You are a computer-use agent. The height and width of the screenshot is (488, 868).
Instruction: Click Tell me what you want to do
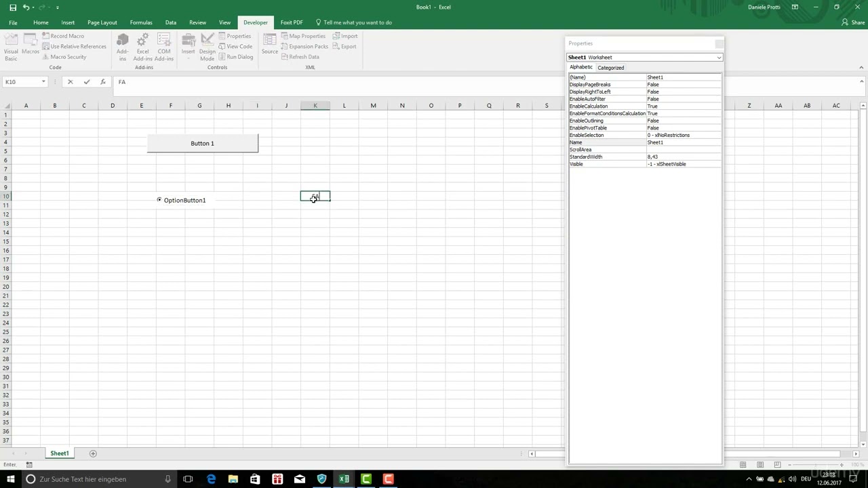(x=354, y=22)
